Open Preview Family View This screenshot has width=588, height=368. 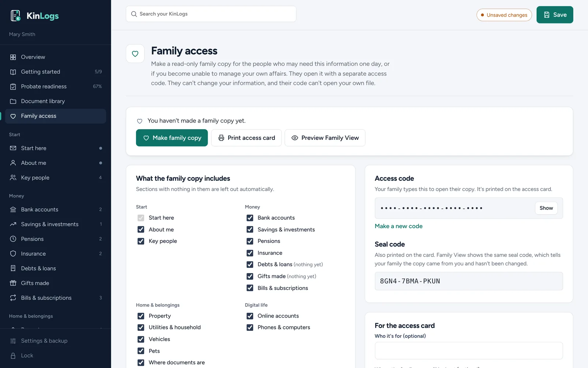(x=325, y=138)
